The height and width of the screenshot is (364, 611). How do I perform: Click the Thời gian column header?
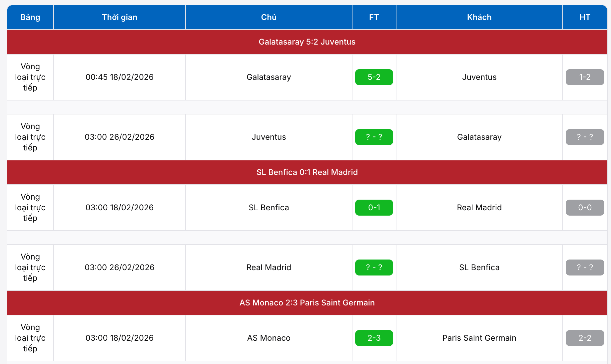(x=119, y=17)
